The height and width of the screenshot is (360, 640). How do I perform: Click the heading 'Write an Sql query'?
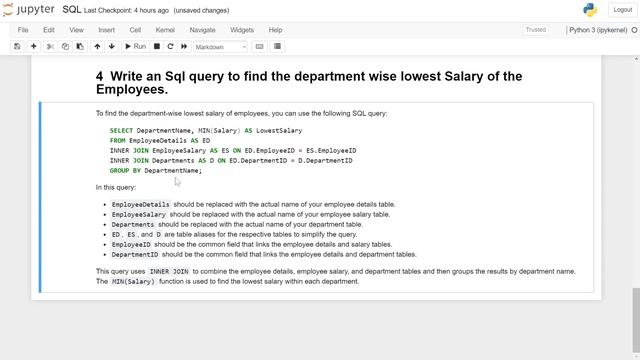pyautogui.click(x=309, y=82)
